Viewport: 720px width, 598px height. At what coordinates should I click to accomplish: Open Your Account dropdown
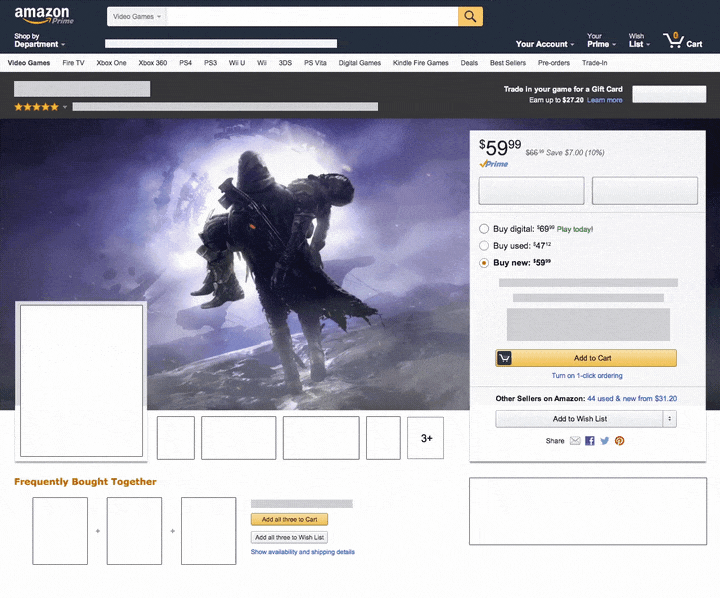coord(545,44)
